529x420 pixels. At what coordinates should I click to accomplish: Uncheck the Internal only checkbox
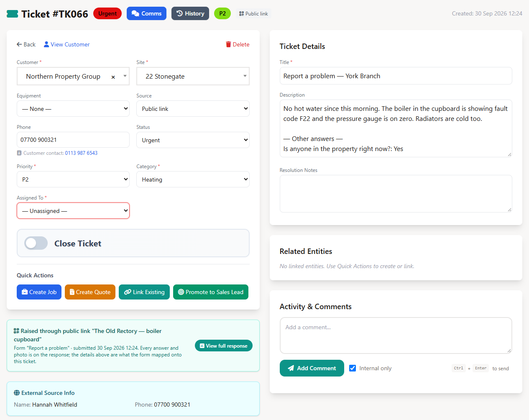(x=353, y=368)
